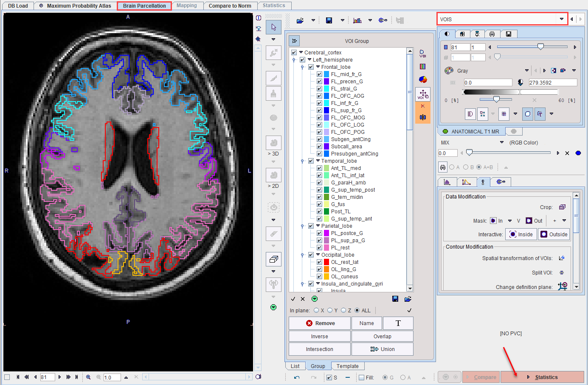
Task: Open the dropdown arrow beside load folder
Action: [x=313, y=20]
